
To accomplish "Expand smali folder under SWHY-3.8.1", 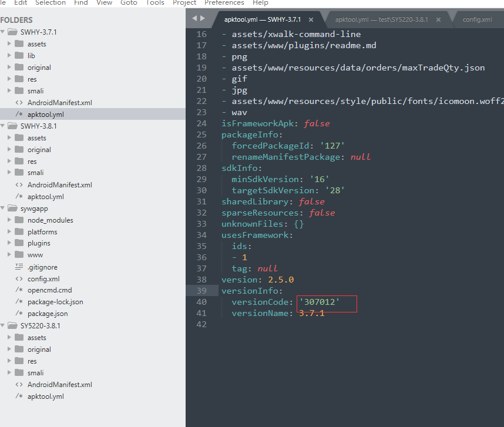I will 9,172.
